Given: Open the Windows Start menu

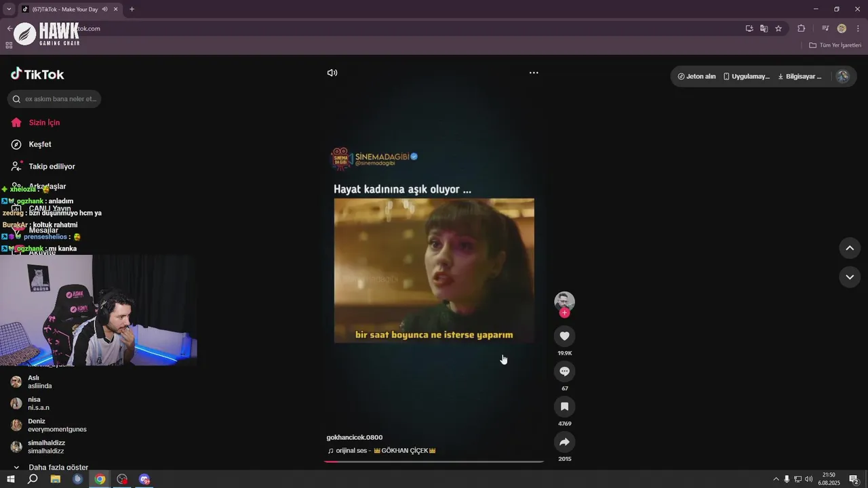Looking at the screenshot, I should [11, 479].
